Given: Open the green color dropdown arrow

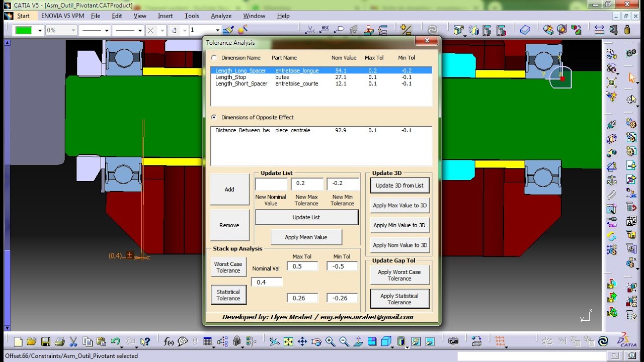Looking at the screenshot, I should coord(40,30).
